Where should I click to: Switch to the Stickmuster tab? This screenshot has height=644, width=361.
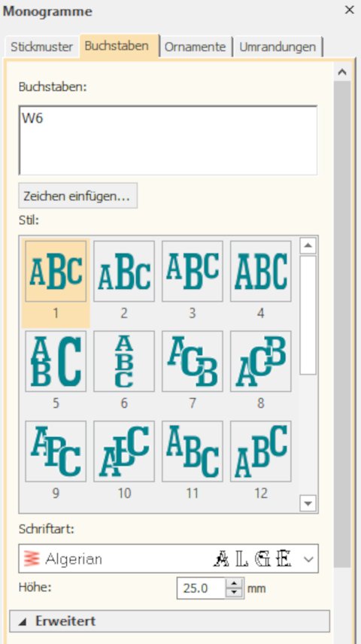coord(42,47)
